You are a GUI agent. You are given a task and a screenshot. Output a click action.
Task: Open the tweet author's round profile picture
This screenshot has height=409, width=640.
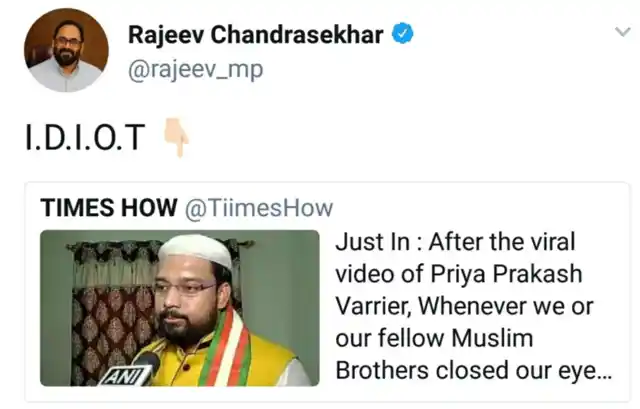point(67,50)
